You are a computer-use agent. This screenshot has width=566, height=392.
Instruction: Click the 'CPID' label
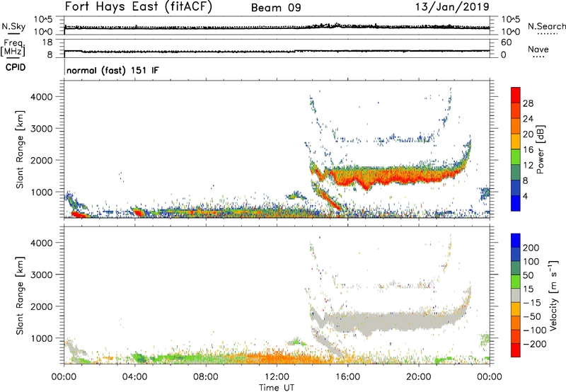coord(16,67)
